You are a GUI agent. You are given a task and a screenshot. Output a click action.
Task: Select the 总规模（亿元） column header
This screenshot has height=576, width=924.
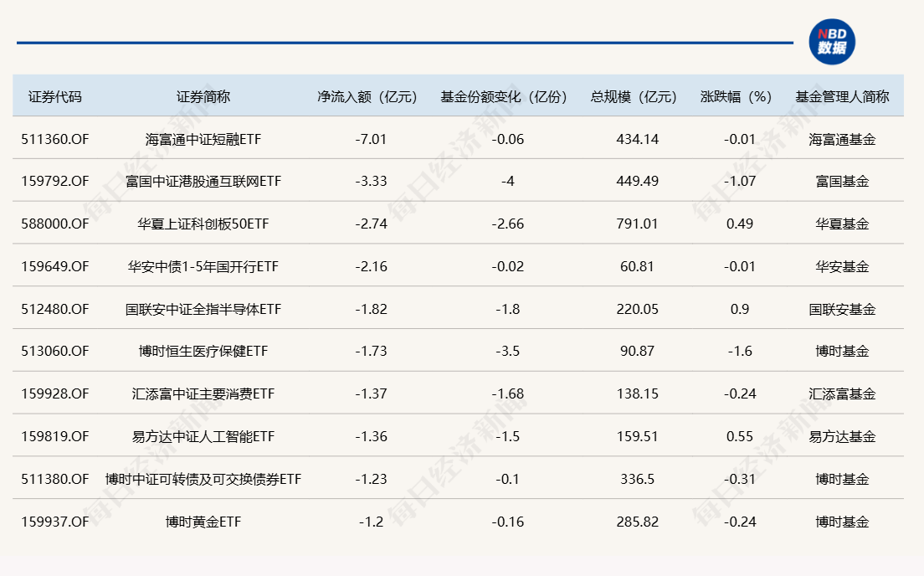click(636, 96)
